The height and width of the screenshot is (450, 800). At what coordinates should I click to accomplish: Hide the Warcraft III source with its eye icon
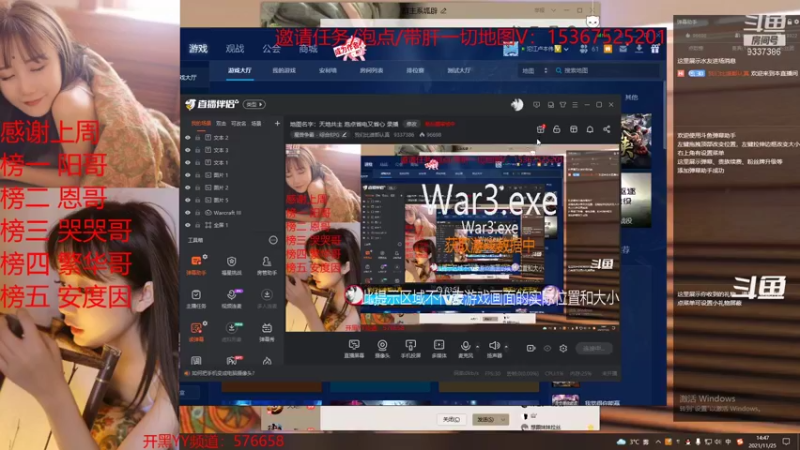pos(188,213)
